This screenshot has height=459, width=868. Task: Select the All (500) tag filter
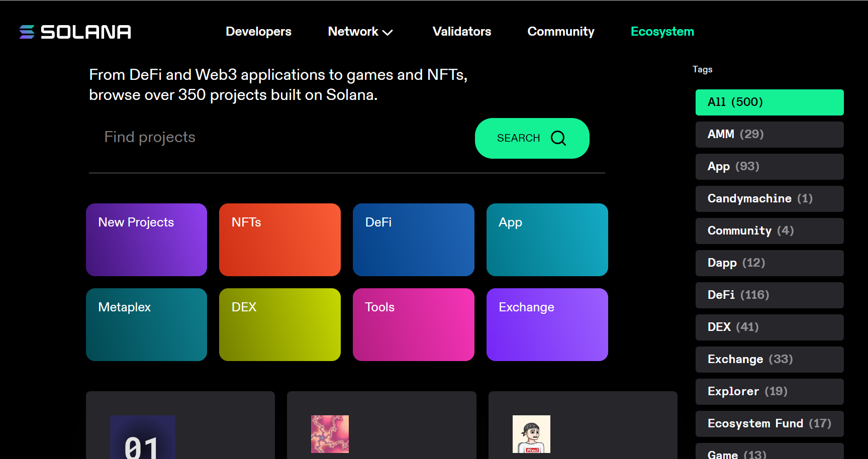coord(769,102)
